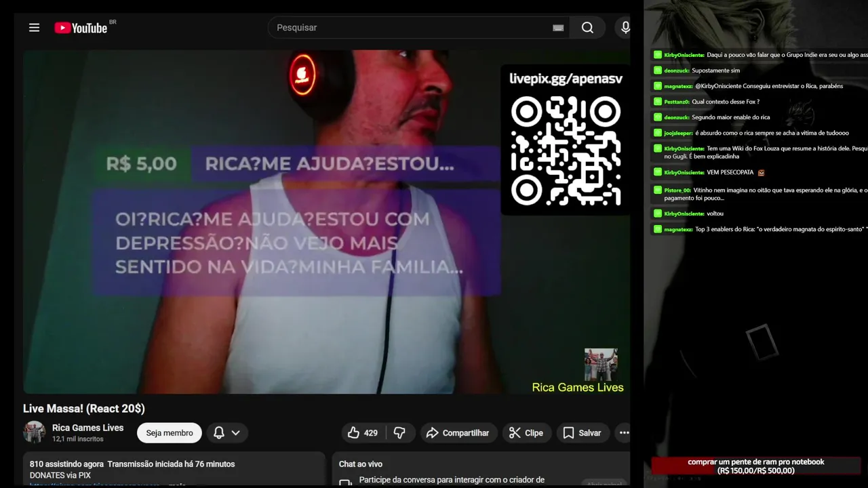The height and width of the screenshot is (488, 868).
Task: Click the video title Live Massa! (React 20$)
Action: click(x=84, y=408)
